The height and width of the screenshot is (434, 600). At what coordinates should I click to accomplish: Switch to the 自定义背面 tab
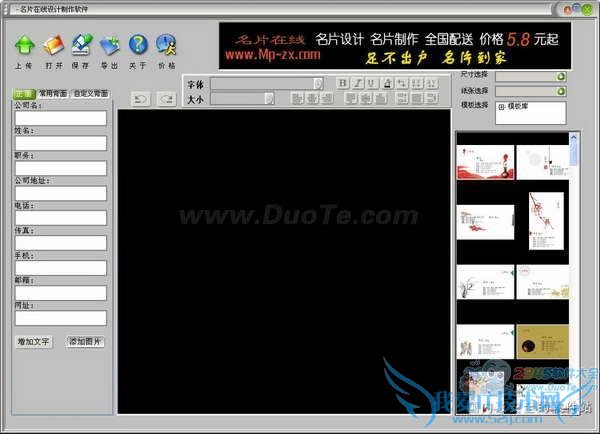(x=91, y=93)
